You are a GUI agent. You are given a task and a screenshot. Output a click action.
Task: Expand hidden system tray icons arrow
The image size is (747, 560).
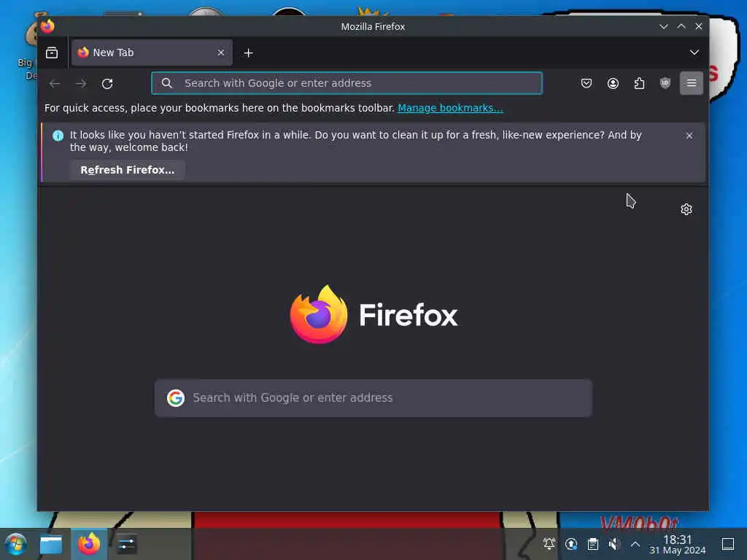(635, 544)
